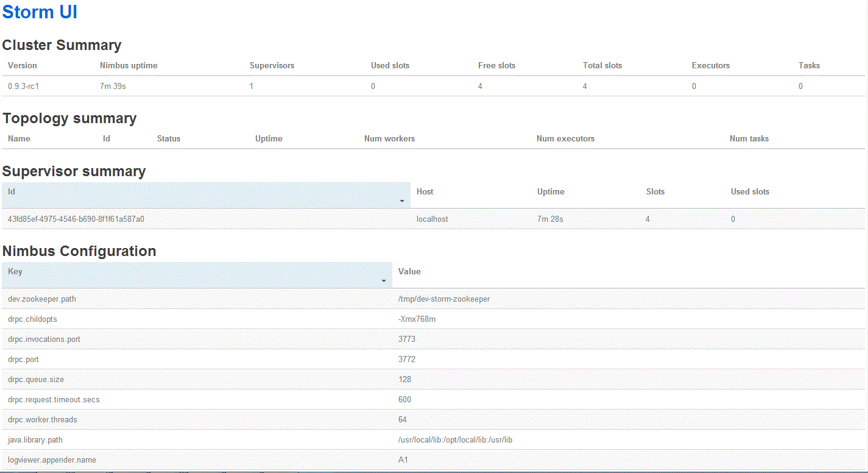Click value -Xmx768m
868x473 pixels.
[417, 319]
